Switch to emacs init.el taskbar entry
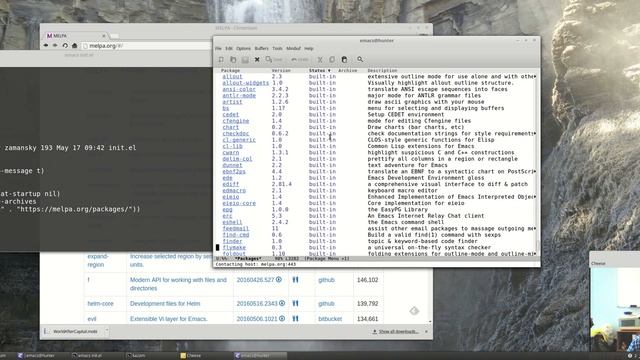640x360 pixels. tap(87, 356)
